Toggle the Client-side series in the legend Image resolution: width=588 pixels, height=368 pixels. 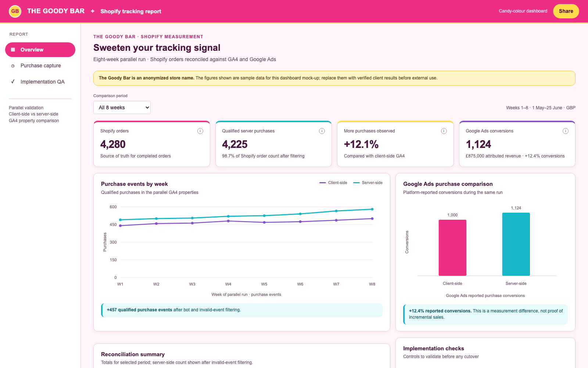(333, 183)
